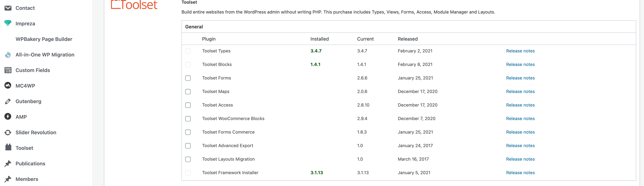Open the Custom Fields menu

[x=33, y=70]
